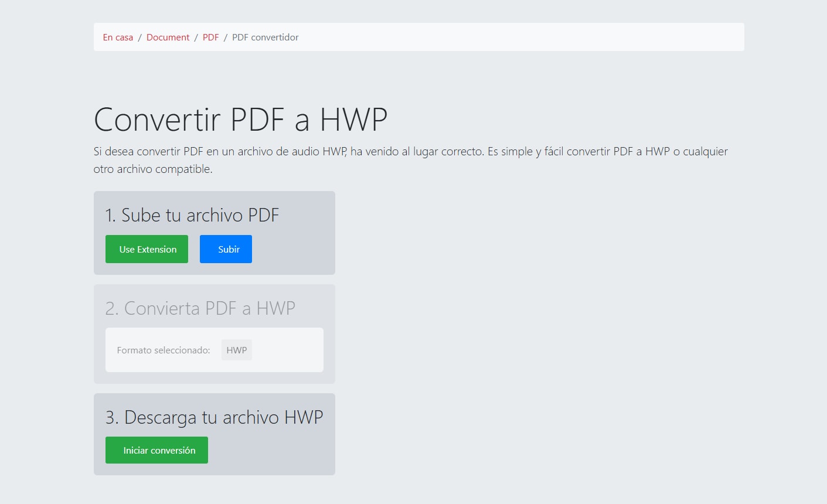Viewport: 827px width, 504px height.
Task: Click the PDF convertidor breadcrumb label
Action: 265,37
